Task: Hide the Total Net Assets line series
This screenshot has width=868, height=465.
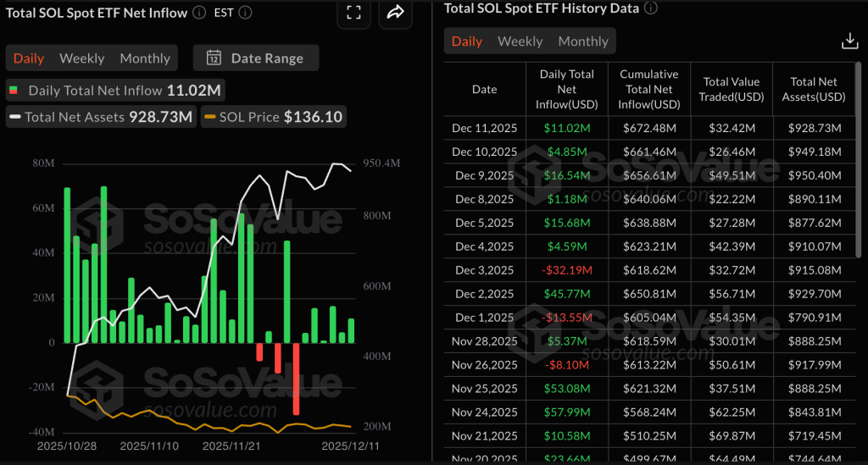Action: coord(100,117)
